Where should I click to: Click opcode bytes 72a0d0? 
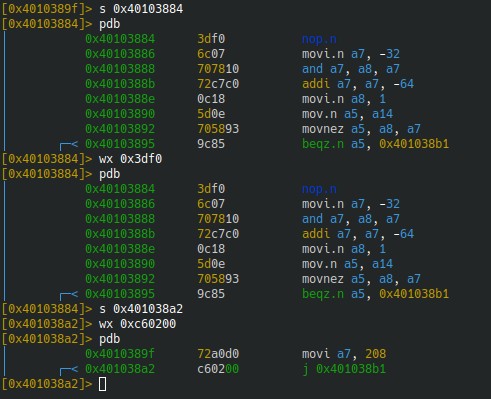click(x=218, y=354)
